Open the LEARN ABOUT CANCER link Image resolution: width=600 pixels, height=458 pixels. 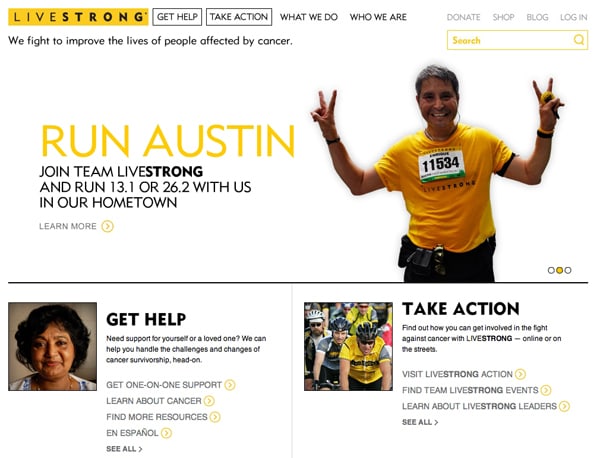tap(154, 401)
